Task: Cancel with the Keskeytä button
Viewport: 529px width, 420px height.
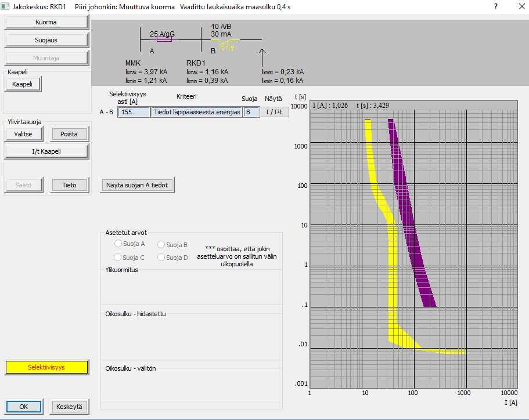Action: point(69,407)
